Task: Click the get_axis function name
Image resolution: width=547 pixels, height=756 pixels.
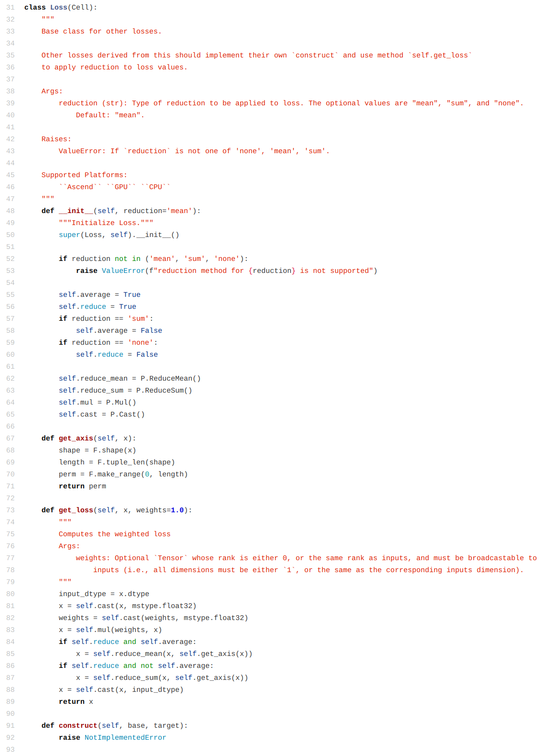Action: click(x=76, y=439)
